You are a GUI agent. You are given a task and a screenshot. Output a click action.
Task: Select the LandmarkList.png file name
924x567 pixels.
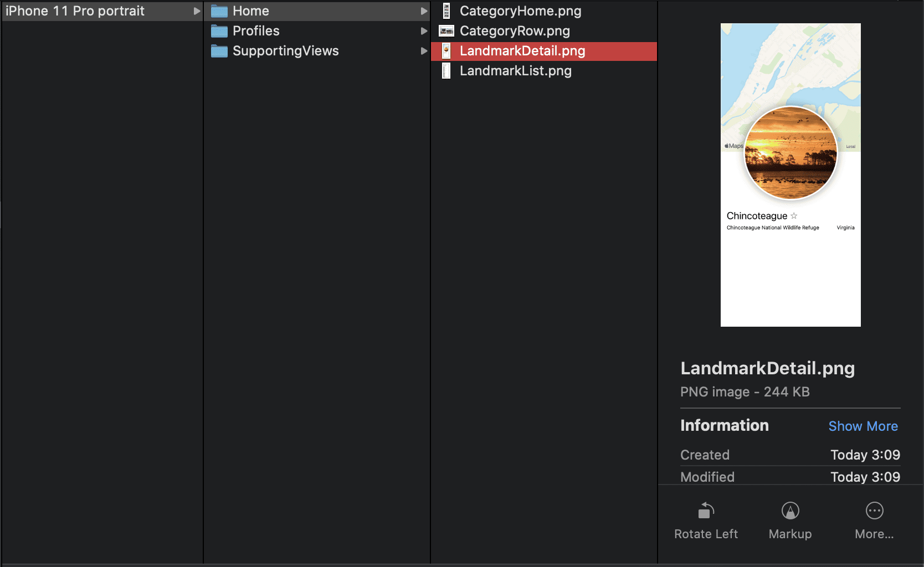tap(516, 71)
